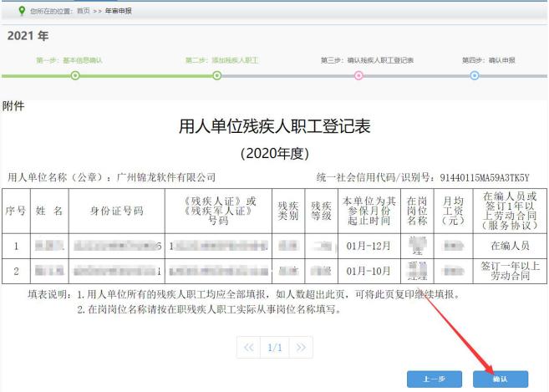Click the 签订一年以上劳动合同 cell
The image size is (549, 392).
tap(510, 271)
